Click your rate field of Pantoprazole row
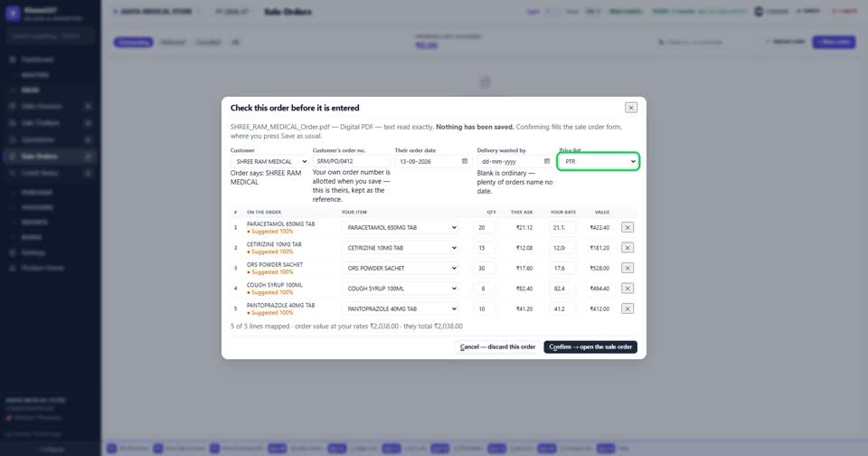 (x=561, y=309)
